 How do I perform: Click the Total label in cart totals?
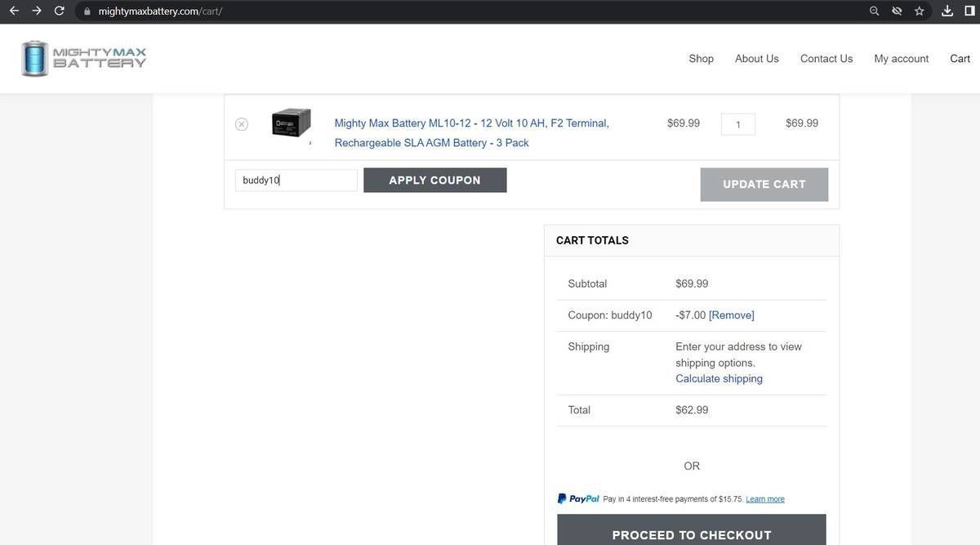coord(579,410)
